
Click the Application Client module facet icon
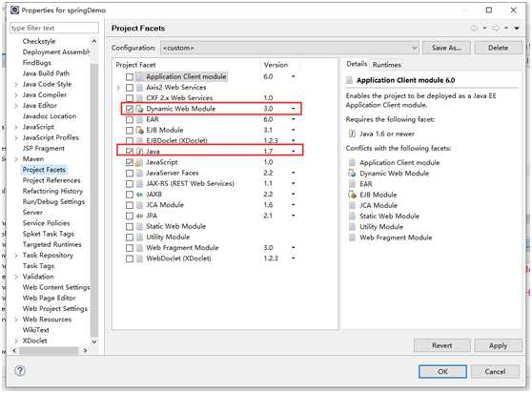pos(139,77)
